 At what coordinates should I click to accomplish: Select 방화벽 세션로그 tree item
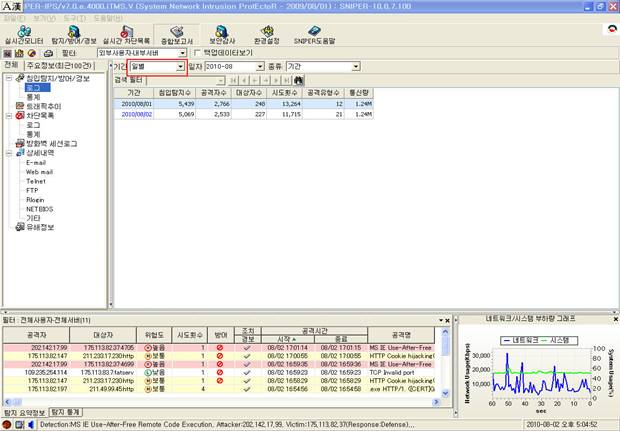[52, 143]
